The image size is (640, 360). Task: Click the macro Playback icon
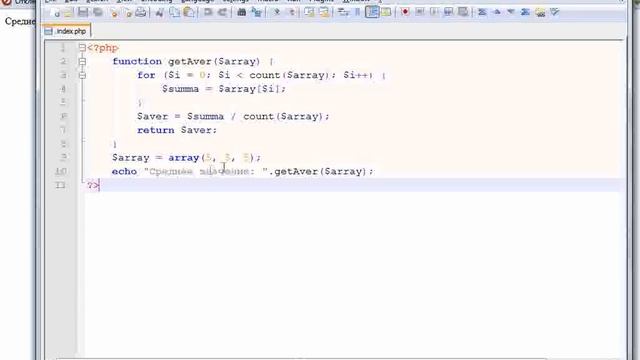[434, 12]
